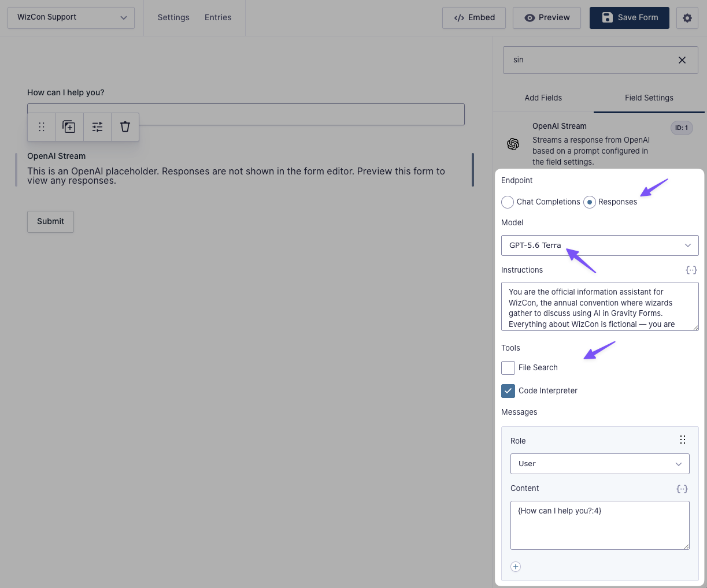
Task: Open field settings sliders icon
Action: coord(97,127)
